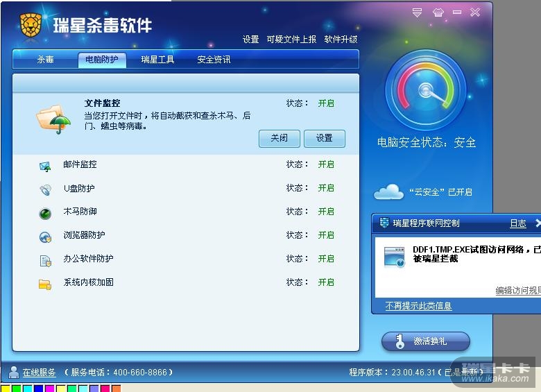The height and width of the screenshot is (392, 541).
Task: Click the 浏览器防护 globe icon
Action: (45, 237)
